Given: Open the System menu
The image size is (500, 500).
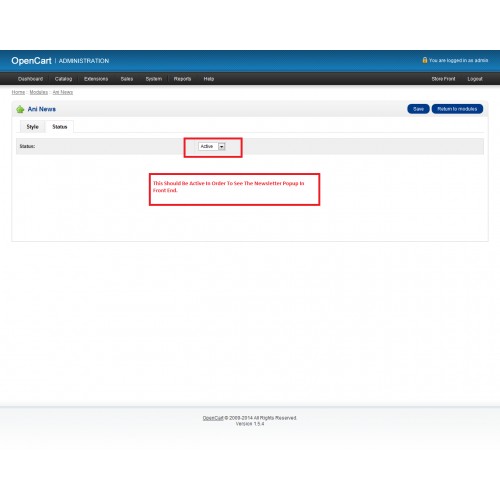Looking at the screenshot, I should (154, 79).
